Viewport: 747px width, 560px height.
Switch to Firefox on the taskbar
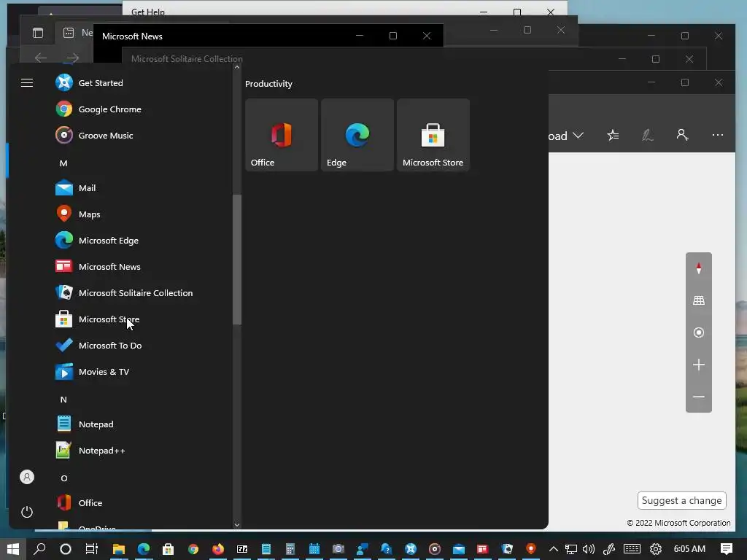coord(217,549)
